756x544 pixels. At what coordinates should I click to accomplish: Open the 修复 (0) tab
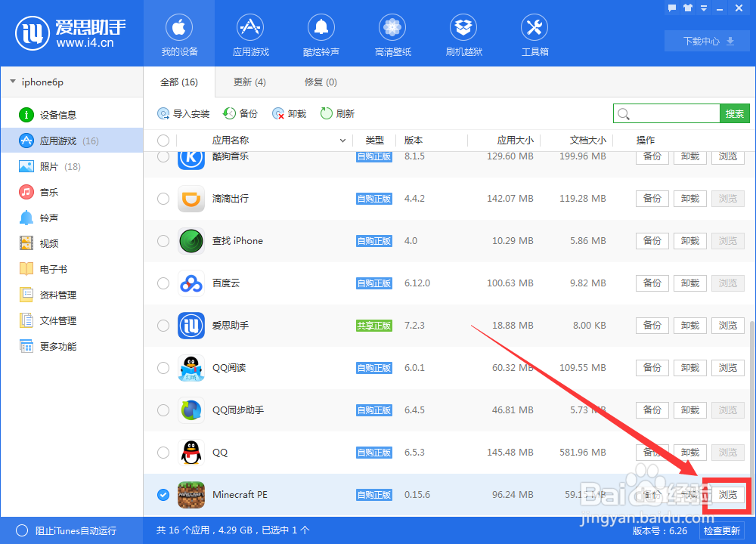pyautogui.click(x=321, y=82)
